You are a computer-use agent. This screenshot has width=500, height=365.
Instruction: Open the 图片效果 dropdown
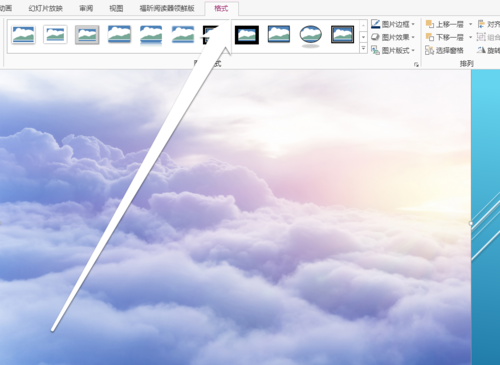point(393,37)
